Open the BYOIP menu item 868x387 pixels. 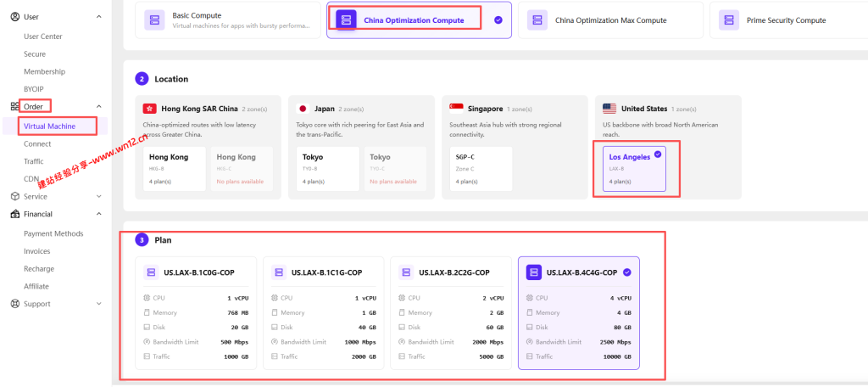point(34,89)
